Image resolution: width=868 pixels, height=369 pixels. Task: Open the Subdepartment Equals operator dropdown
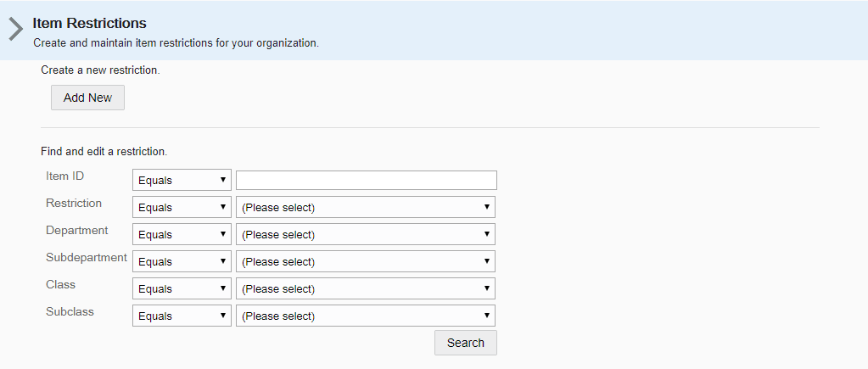[x=182, y=261]
